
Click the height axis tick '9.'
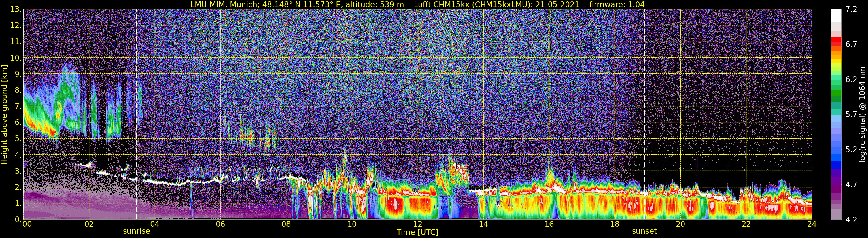[18, 74]
